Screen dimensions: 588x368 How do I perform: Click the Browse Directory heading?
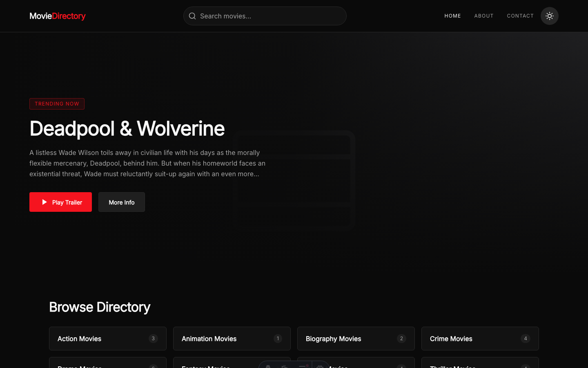pyautogui.click(x=100, y=307)
